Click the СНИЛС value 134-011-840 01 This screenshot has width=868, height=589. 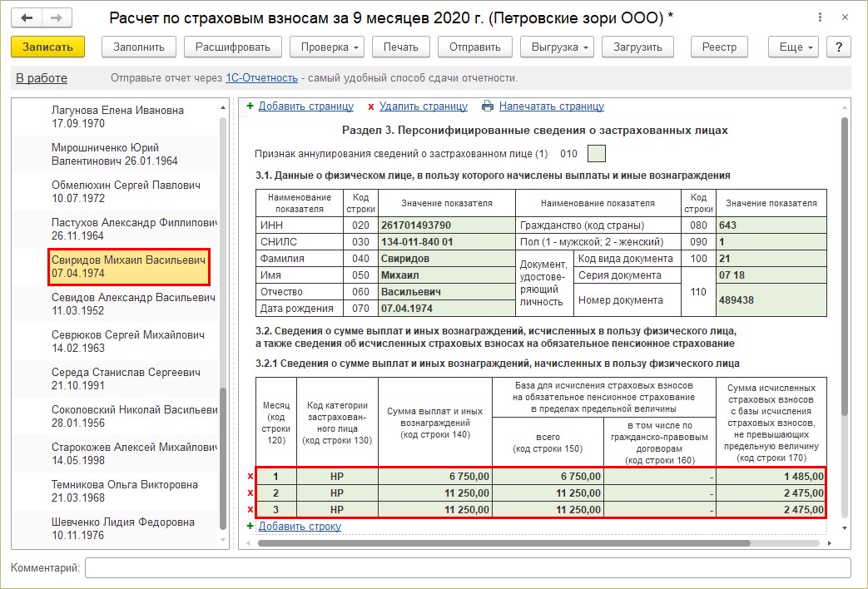coord(447,242)
